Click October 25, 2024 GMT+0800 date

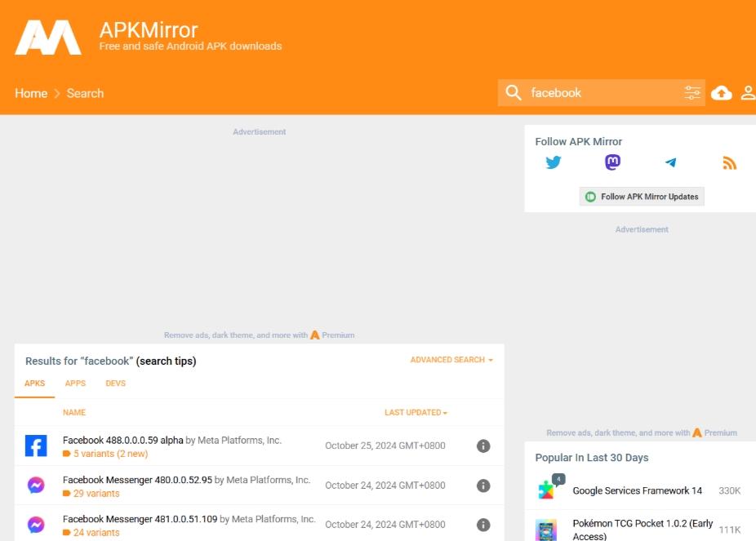[x=385, y=446]
